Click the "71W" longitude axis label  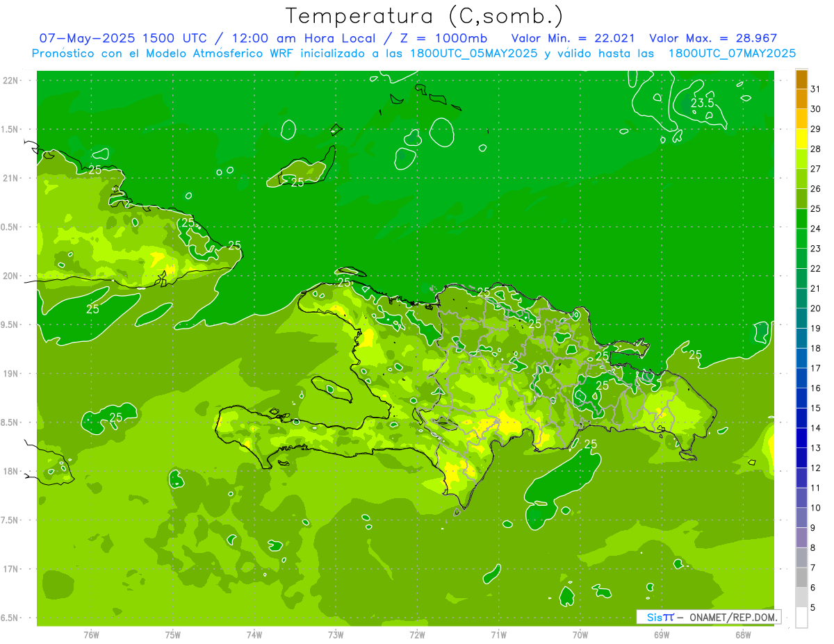(498, 635)
